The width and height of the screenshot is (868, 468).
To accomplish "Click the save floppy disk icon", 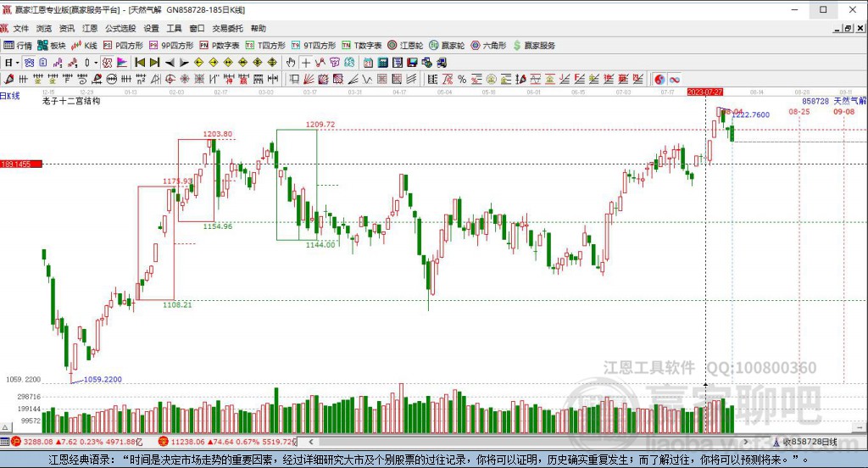I will coord(412,63).
